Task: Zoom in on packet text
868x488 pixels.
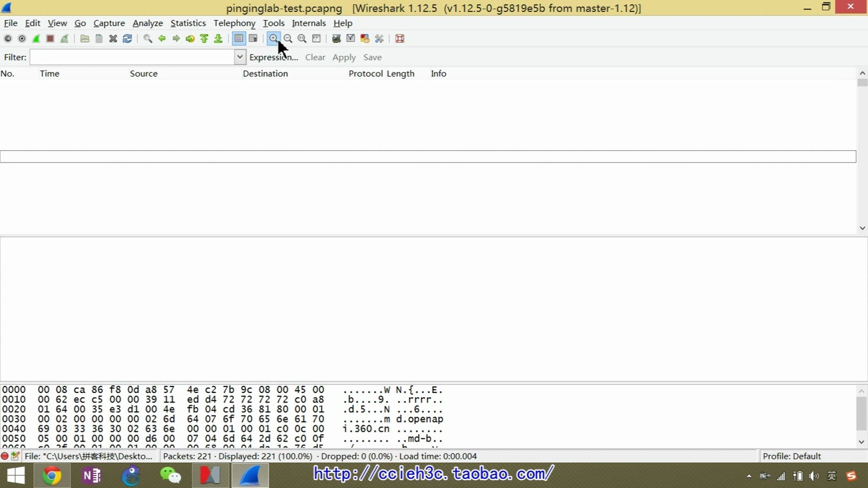Action: click(273, 38)
